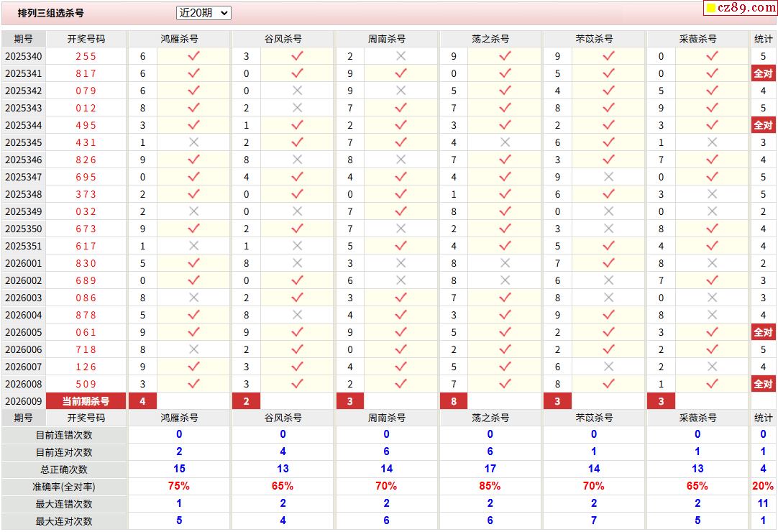Select the top 荡之杀号 column header
778x532 pixels.
coord(490,39)
